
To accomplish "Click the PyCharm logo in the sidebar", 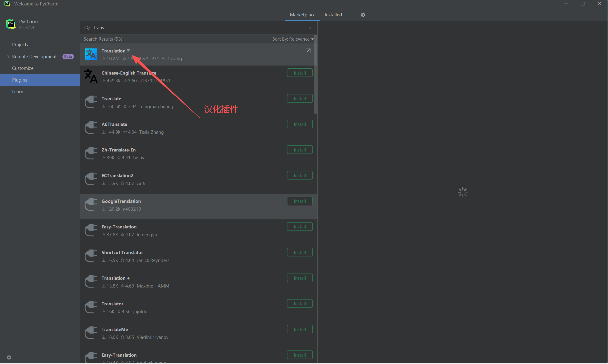I will tap(10, 24).
